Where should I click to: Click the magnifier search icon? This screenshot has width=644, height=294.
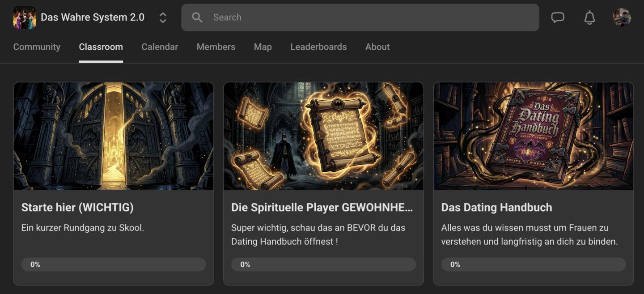pyautogui.click(x=197, y=17)
